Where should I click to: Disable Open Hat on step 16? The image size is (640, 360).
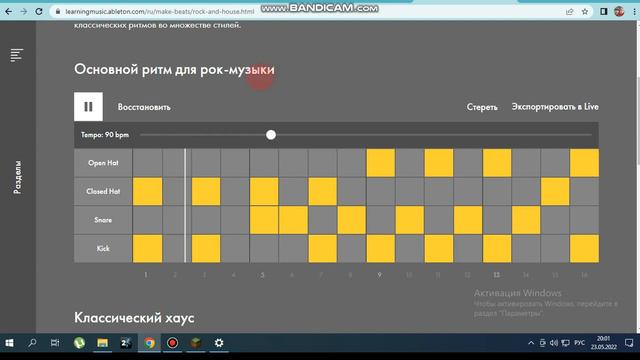click(x=584, y=163)
